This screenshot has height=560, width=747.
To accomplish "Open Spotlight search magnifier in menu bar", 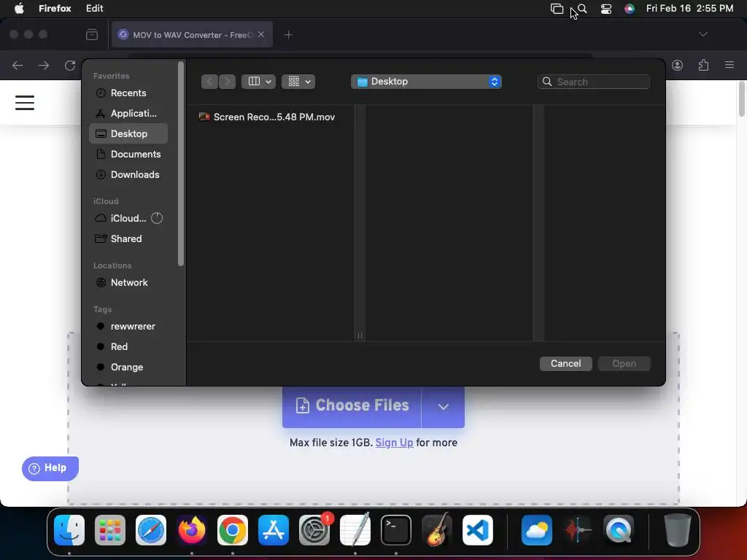I will click(x=582, y=9).
